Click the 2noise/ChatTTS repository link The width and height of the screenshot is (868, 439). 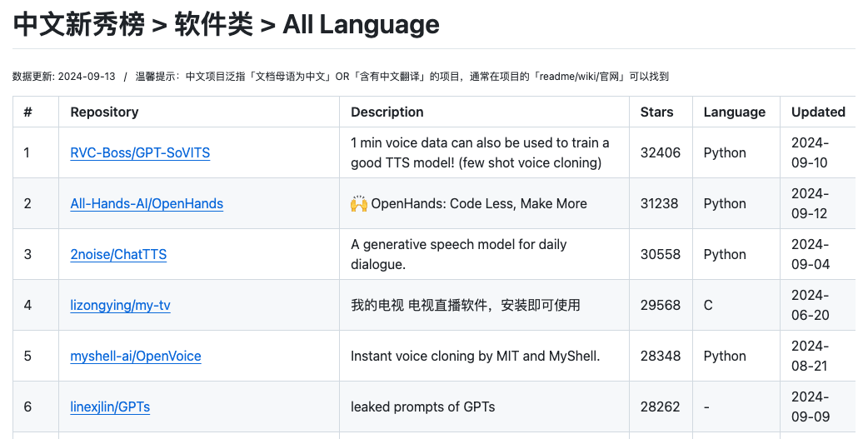point(118,254)
